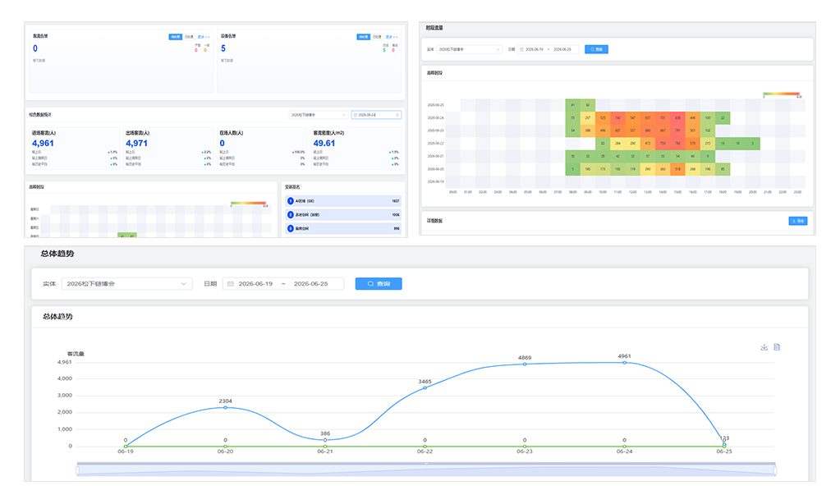The image size is (840, 504).
Task: Click the 更多>> link in 客流告警 card
Action: 204,37
